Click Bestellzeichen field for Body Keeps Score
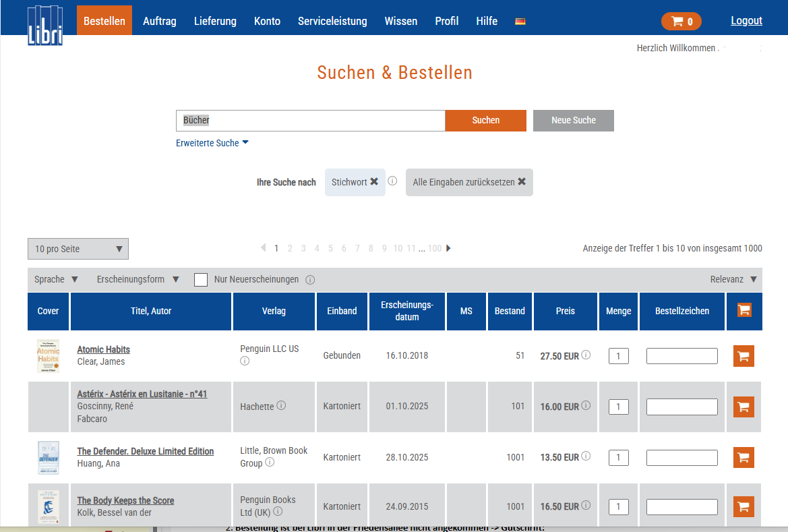Image resolution: width=788 pixels, height=532 pixels. (x=682, y=507)
